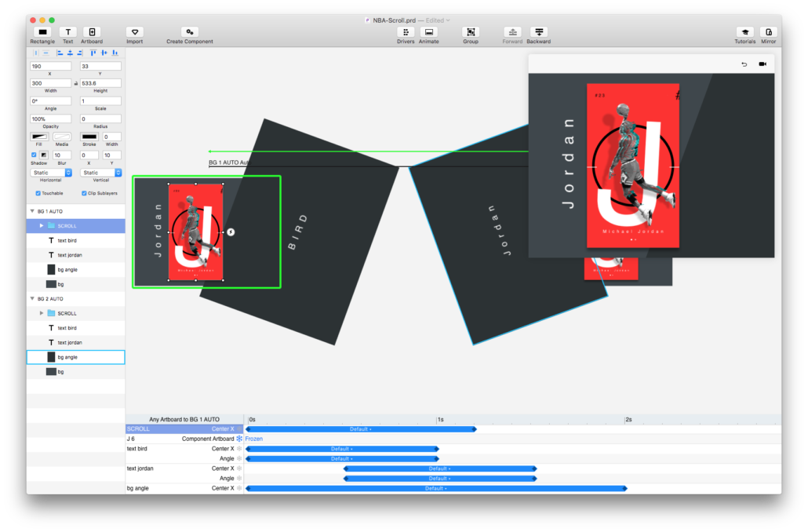Distribute layers horizontally
808x532 pixels.
pos(36,53)
